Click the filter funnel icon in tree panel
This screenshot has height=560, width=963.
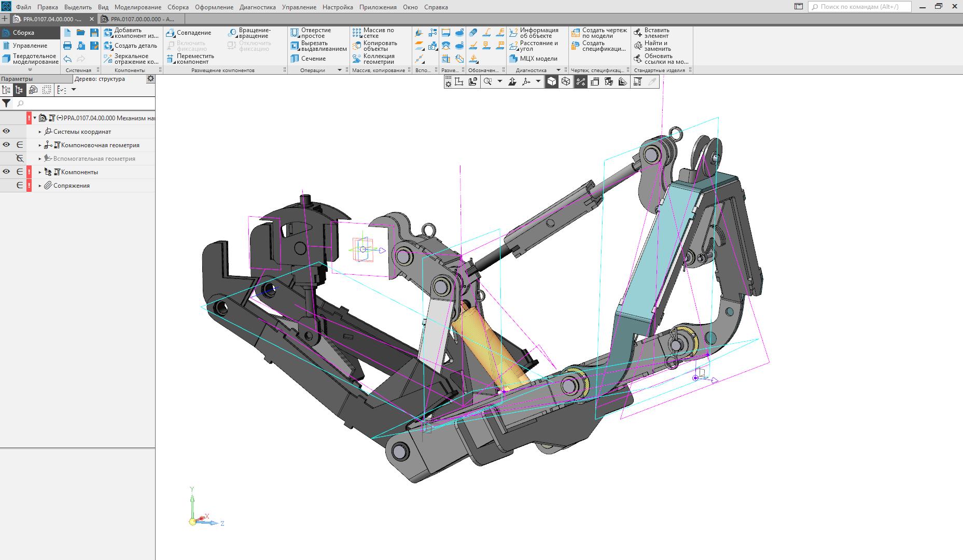6,104
